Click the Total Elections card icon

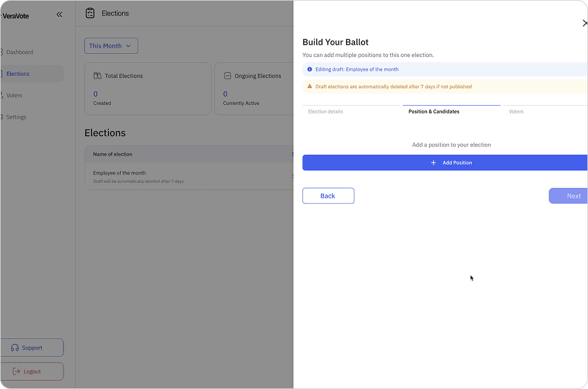(x=97, y=76)
